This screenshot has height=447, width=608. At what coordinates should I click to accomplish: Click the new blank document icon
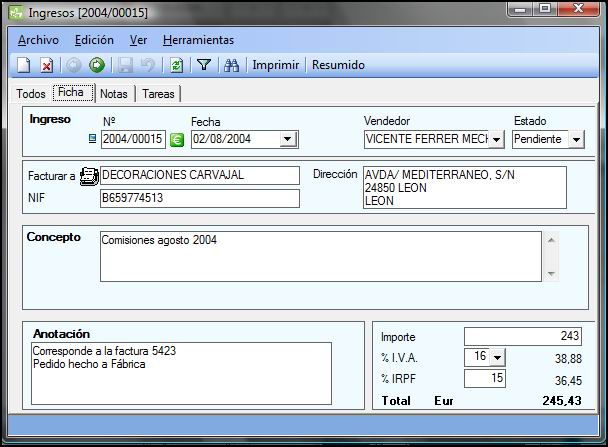coord(24,65)
